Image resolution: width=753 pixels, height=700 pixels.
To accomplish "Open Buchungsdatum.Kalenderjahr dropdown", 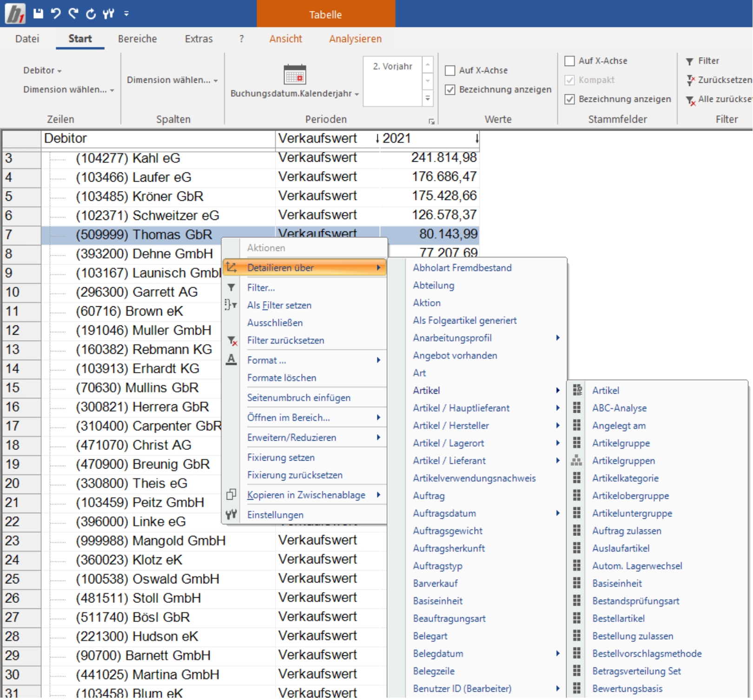I will pos(295,94).
